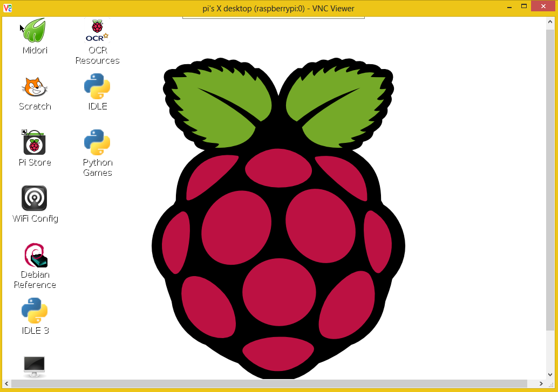Open the Pi Store shortcut
This screenshot has height=392, width=558.
(x=34, y=142)
